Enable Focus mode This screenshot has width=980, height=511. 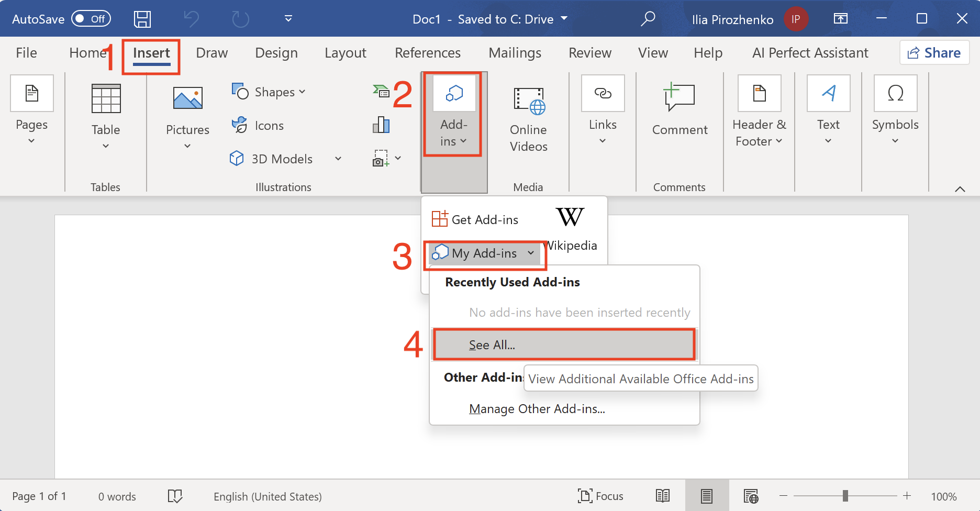(x=600, y=496)
